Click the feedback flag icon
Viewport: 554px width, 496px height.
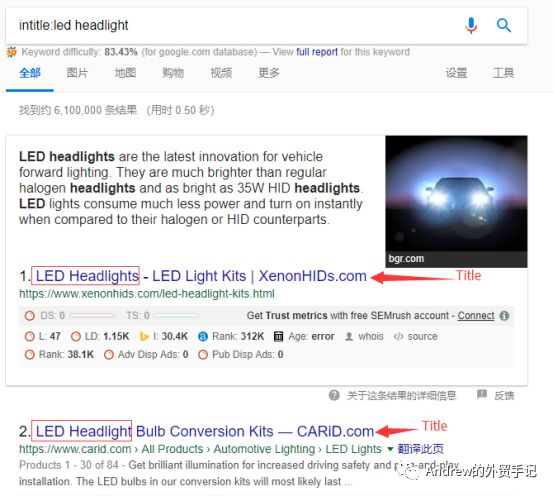[482, 394]
